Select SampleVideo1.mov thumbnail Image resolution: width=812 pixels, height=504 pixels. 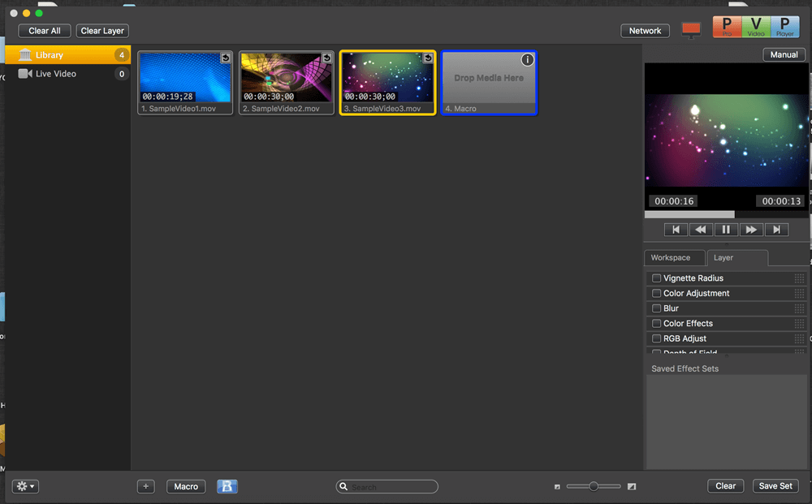[185, 83]
